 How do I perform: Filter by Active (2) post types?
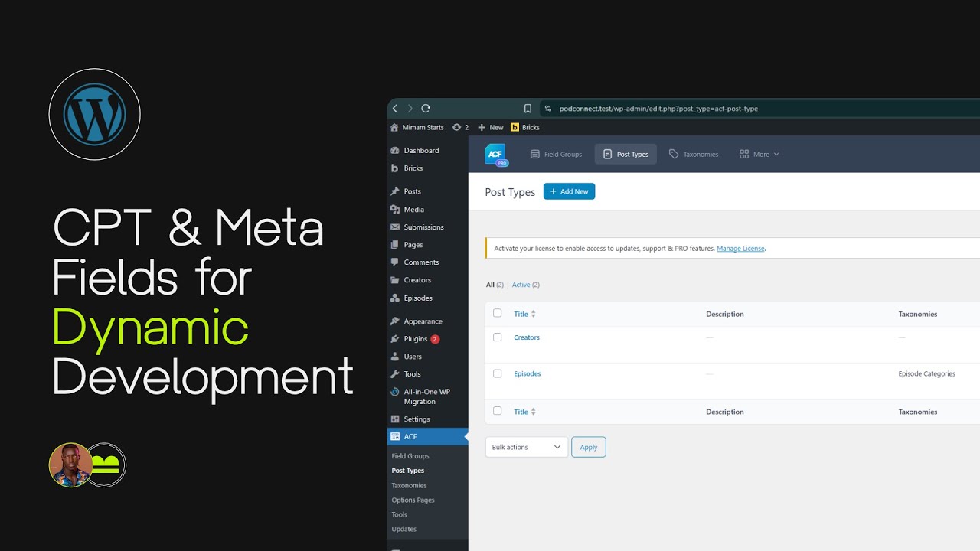[526, 285]
